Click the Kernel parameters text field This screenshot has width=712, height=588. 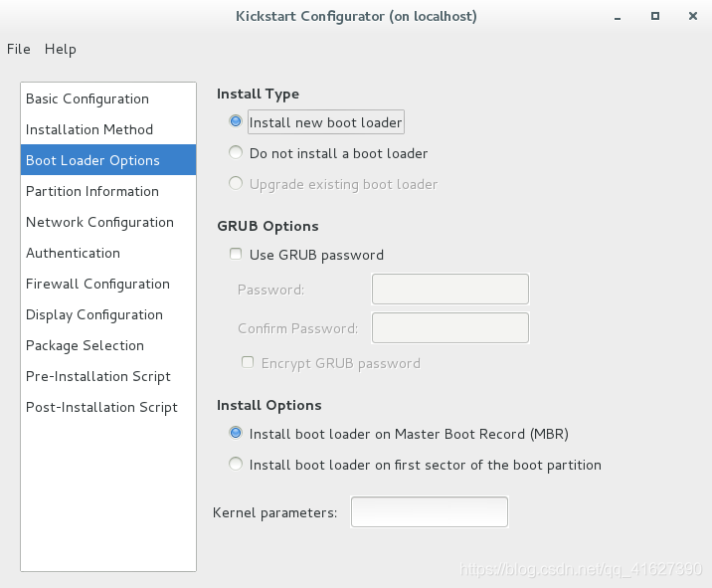point(430,512)
